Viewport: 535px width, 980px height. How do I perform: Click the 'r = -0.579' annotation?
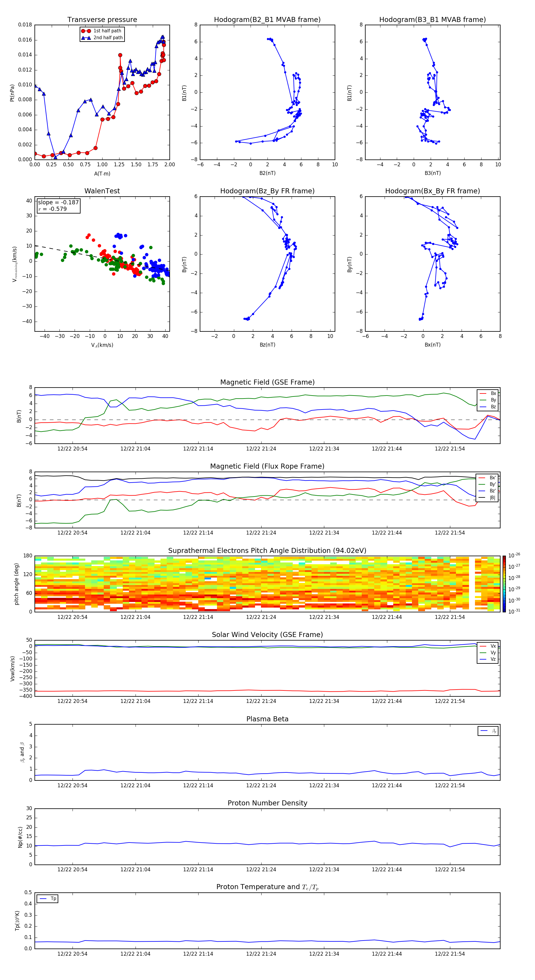[53, 209]
